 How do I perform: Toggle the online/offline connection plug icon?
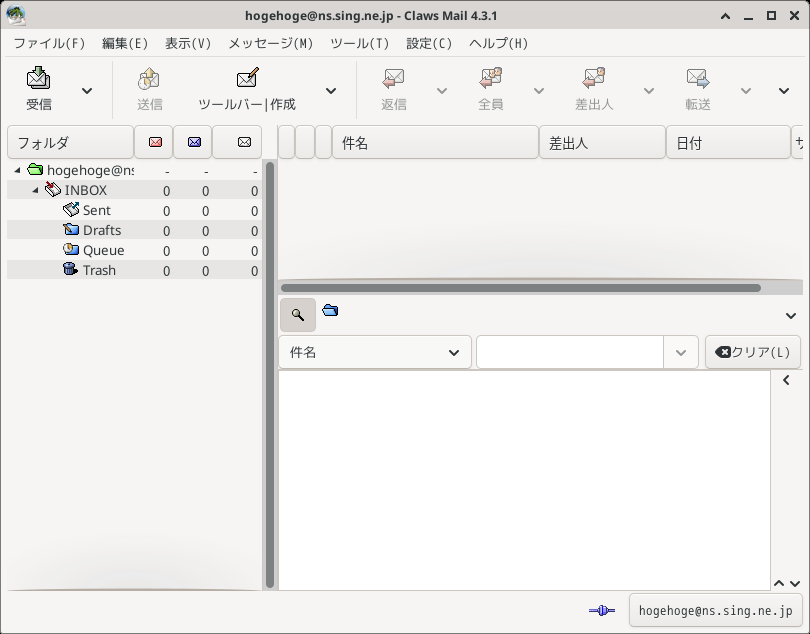point(602,611)
